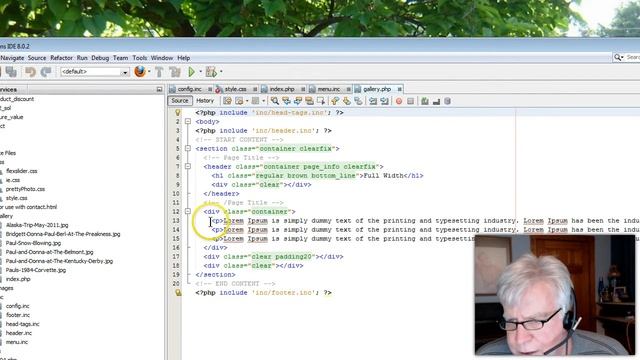Switch to the menu.inc editor tab
The width and height of the screenshot is (640, 360).
[329, 89]
